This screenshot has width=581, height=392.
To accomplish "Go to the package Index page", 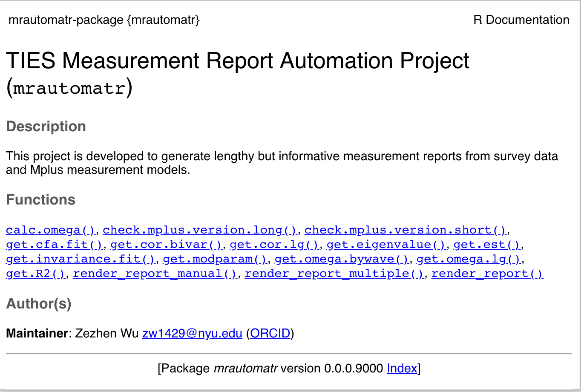I will 402,368.
